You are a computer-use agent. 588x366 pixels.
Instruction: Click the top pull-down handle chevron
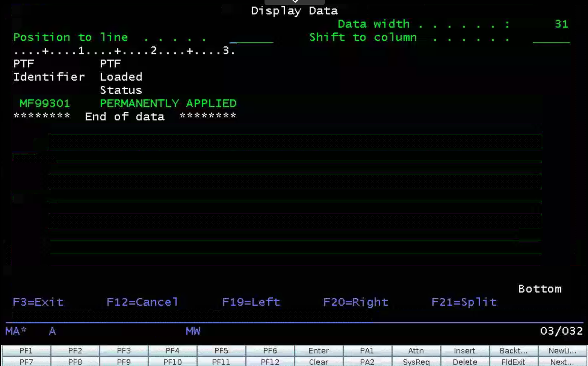point(295,2)
